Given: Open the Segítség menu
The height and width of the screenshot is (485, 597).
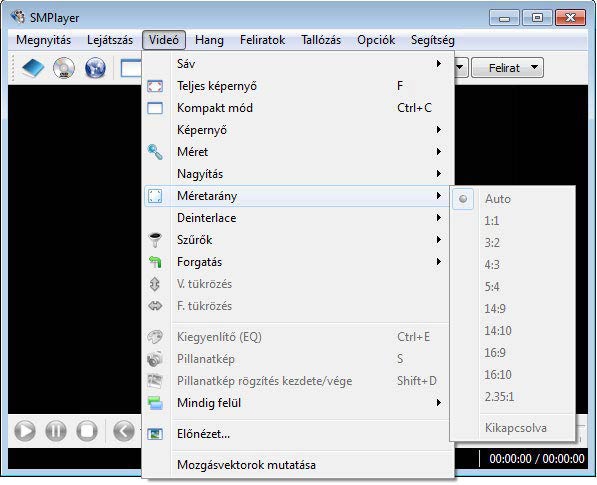Looking at the screenshot, I should [433, 40].
